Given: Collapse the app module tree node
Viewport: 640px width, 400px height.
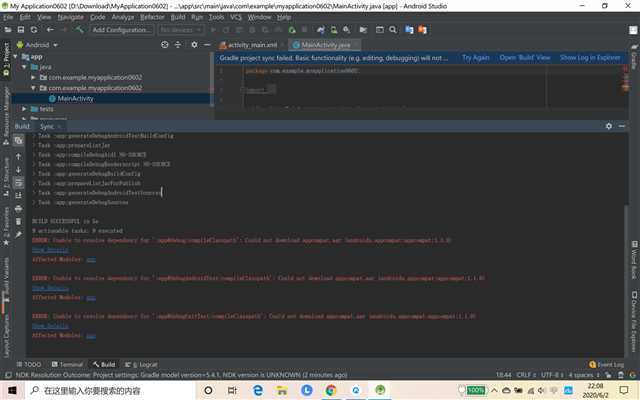Looking at the screenshot, I should click(16, 57).
